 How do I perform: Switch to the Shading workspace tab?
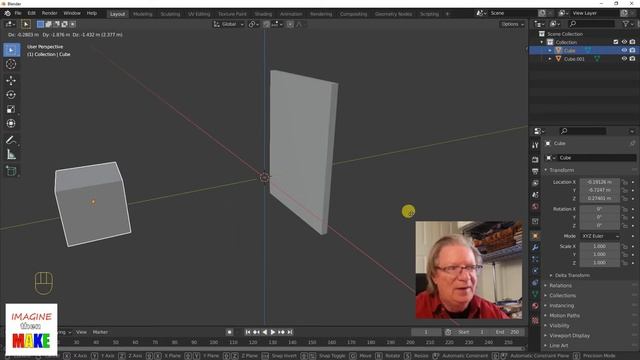tap(263, 14)
